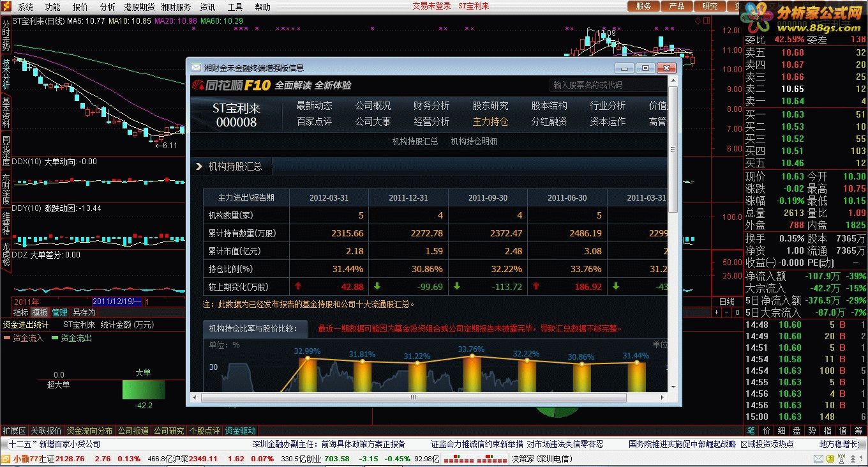
Task: Switch to the 资金驱动 bottom tab
Action: 240,431
